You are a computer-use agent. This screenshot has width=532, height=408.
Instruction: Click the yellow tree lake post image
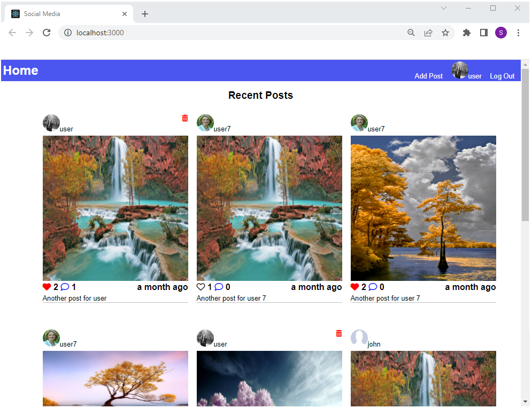423,208
